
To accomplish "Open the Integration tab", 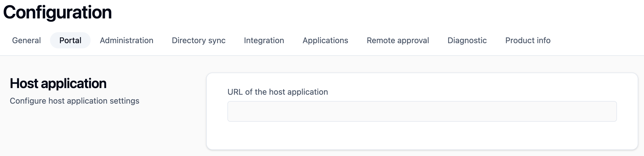I will point(264,40).
